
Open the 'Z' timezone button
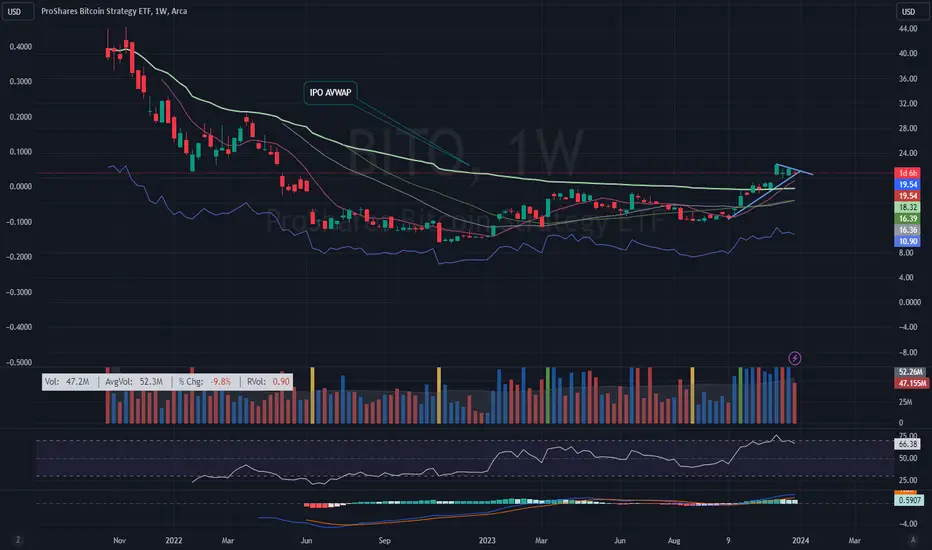click(x=18, y=540)
